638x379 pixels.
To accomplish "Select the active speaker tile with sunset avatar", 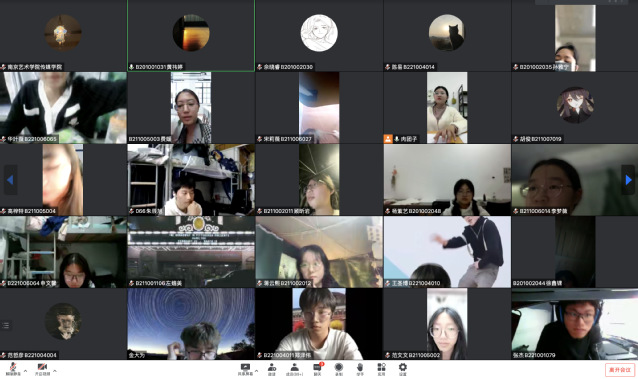I will (x=191, y=36).
